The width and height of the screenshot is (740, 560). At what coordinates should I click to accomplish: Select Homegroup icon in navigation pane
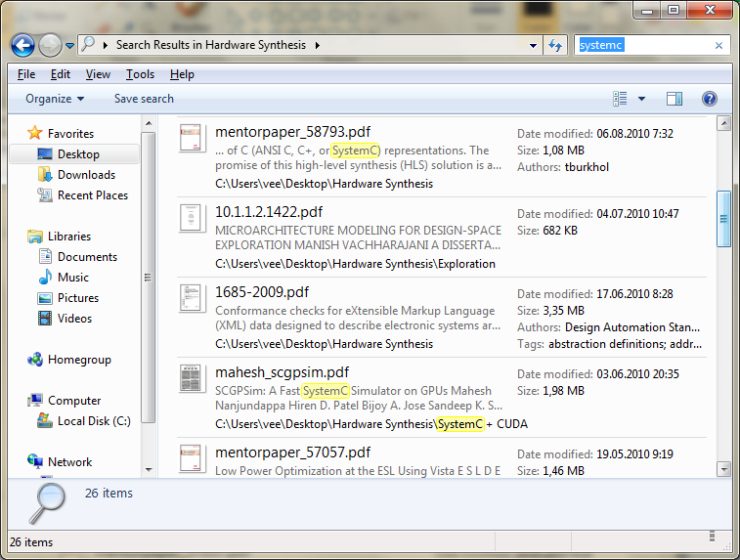(x=35, y=360)
